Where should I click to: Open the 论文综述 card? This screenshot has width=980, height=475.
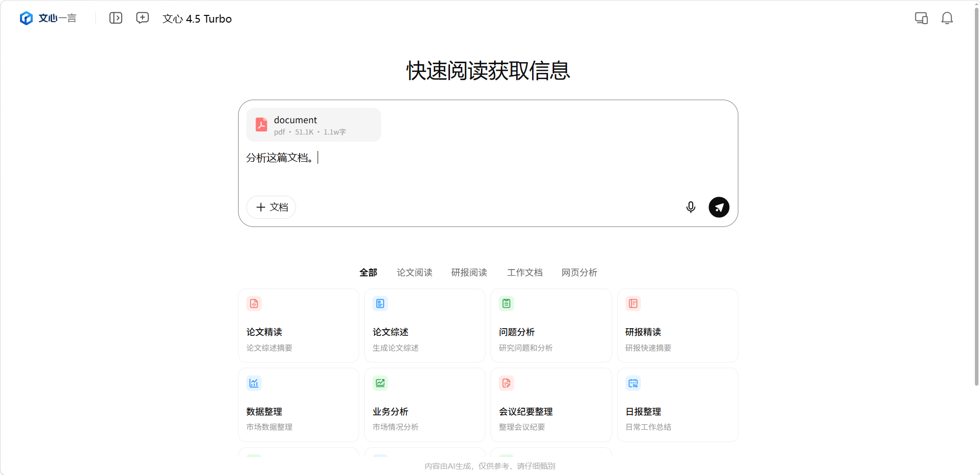(x=425, y=326)
